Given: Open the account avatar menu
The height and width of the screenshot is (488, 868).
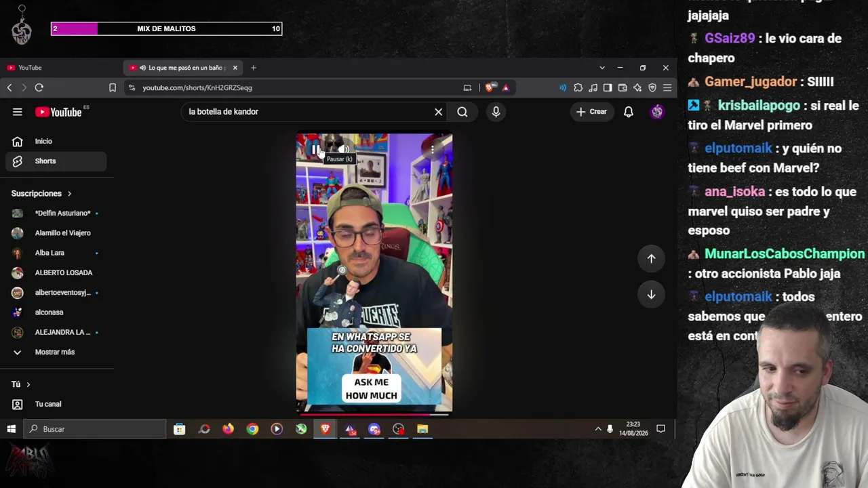Looking at the screenshot, I should click(657, 112).
